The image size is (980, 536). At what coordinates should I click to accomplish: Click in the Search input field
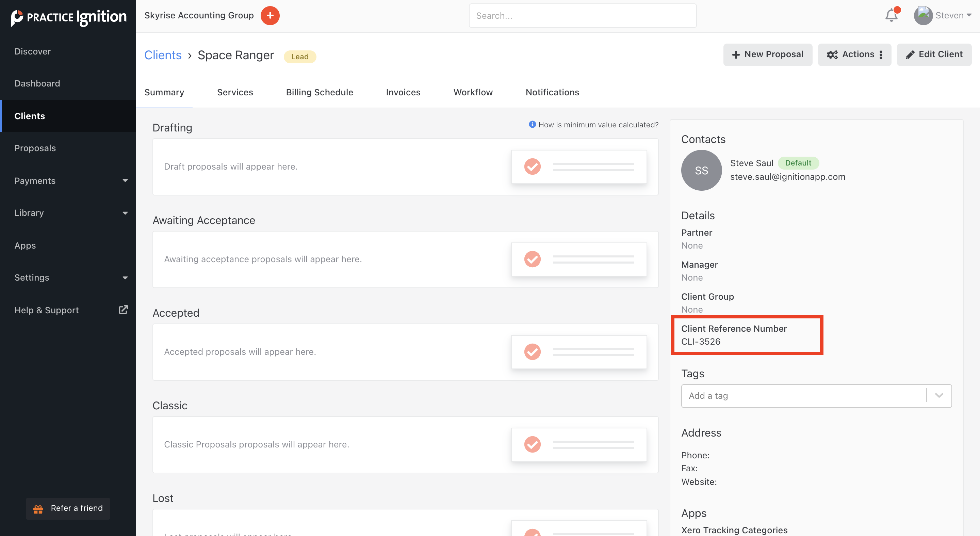click(582, 16)
